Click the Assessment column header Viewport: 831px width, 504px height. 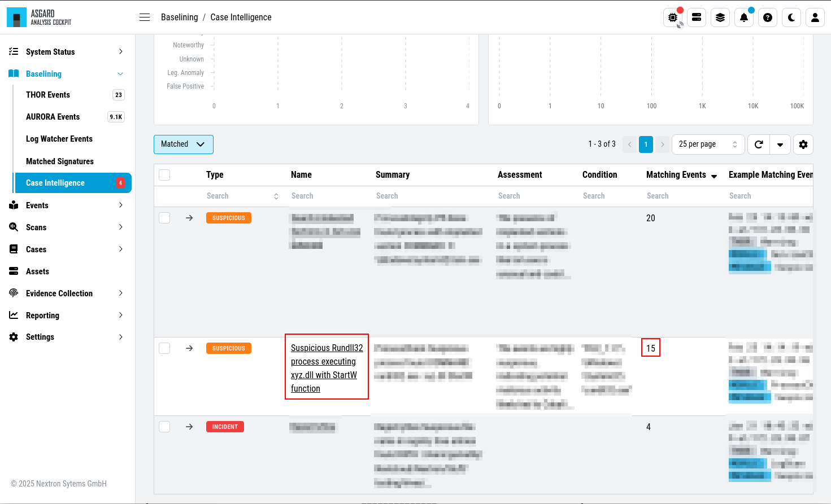click(520, 175)
